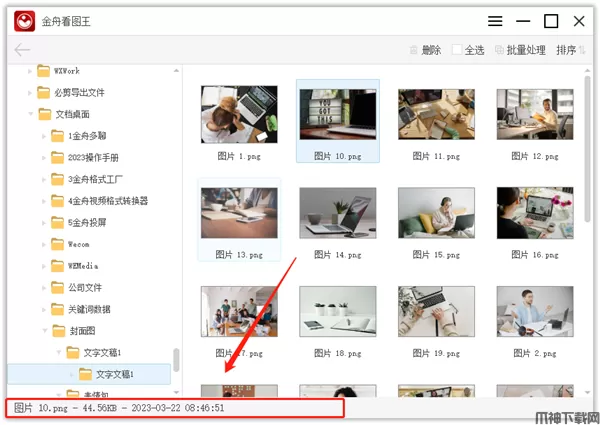Select the 1金舟多聊 folder icon
The width and height of the screenshot is (600, 425).
[x=57, y=136]
